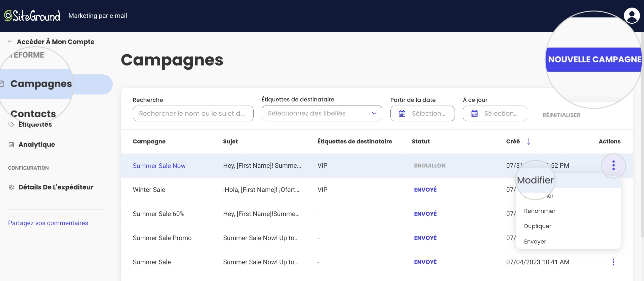This screenshot has height=281, width=644.
Task: Go to Étiquettes in the sidebar
Action: pos(35,124)
